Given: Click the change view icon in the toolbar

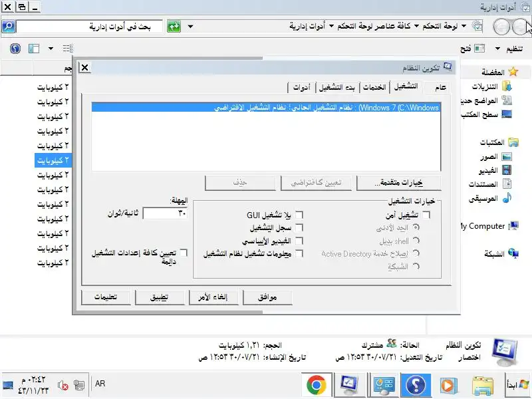Looking at the screenshot, I should (x=68, y=48).
